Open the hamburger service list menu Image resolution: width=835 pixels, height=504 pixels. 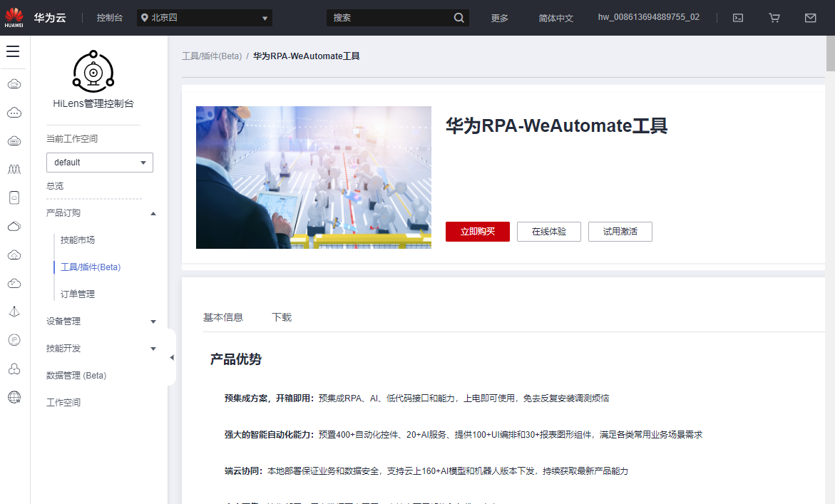point(13,51)
